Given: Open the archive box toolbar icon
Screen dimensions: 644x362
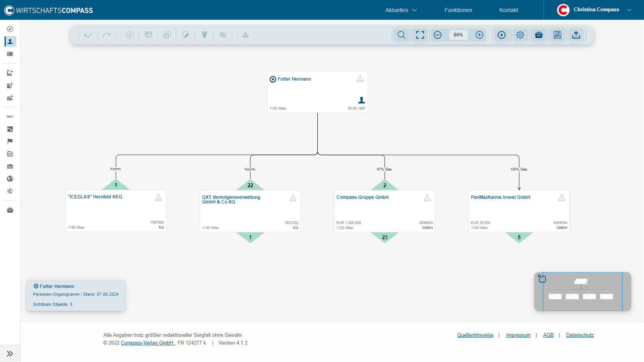Looking at the screenshot, I should pyautogui.click(x=539, y=35).
